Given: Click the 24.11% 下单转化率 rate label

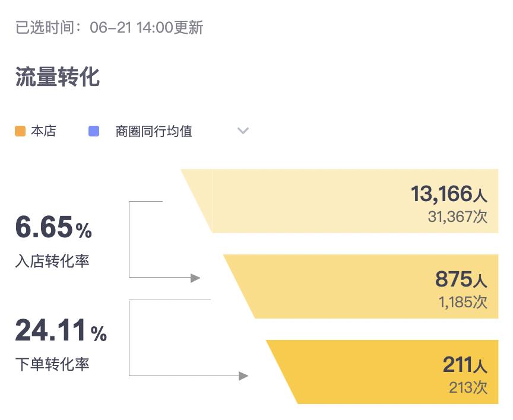Looking at the screenshot, I should click(x=58, y=332).
